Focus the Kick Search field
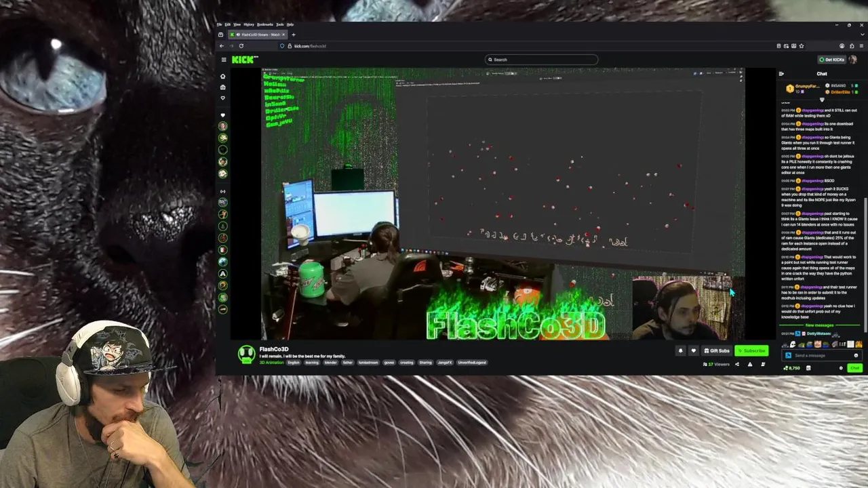The width and height of the screenshot is (868, 488). [542, 60]
